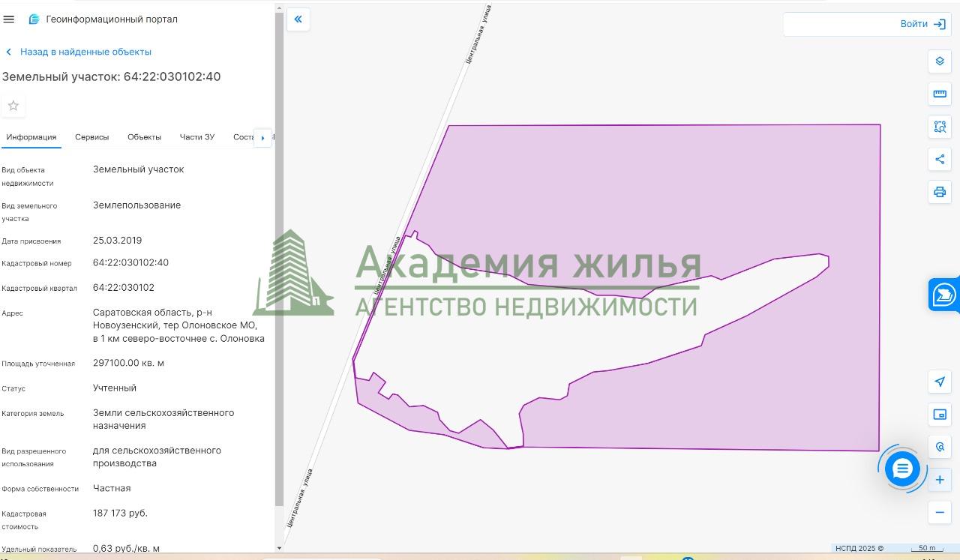Open the blue side widget tab
This screenshot has height=560, width=960.
pos(944,295)
